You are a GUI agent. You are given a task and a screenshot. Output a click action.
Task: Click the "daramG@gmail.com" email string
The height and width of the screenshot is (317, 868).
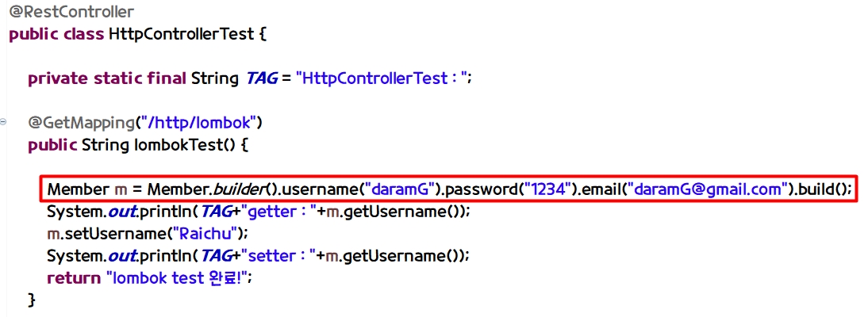[x=706, y=189]
